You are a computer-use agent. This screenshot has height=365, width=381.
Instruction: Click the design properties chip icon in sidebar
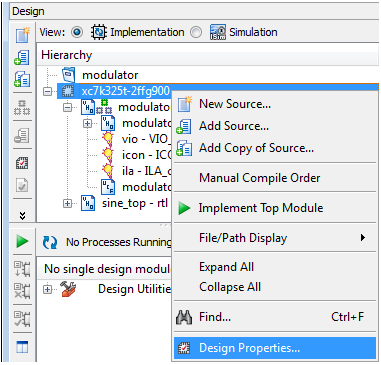22,163
